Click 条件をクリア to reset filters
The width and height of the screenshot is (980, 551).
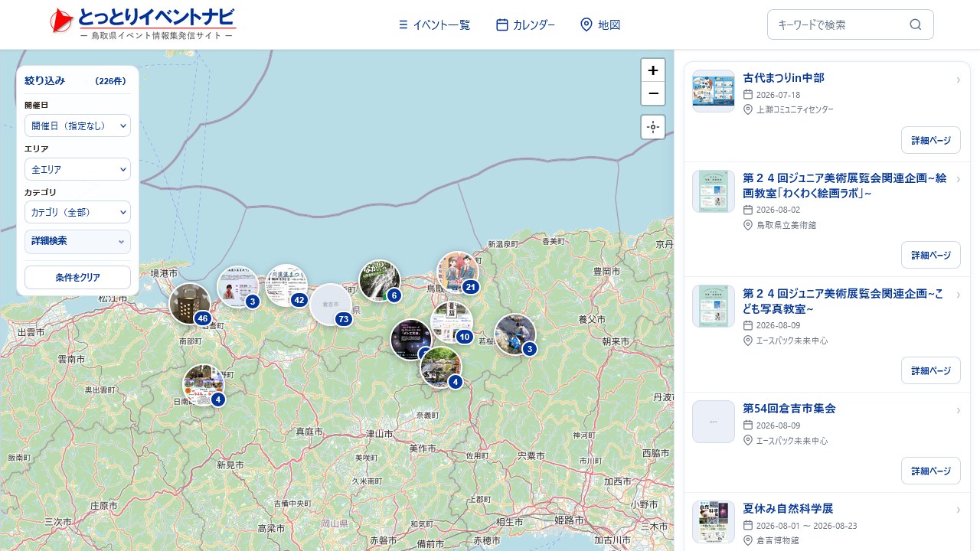(77, 277)
